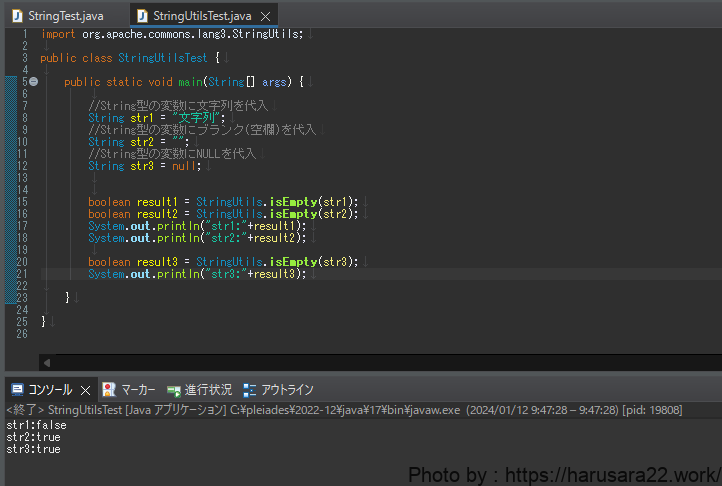Open the マーカー tab

tap(138, 390)
